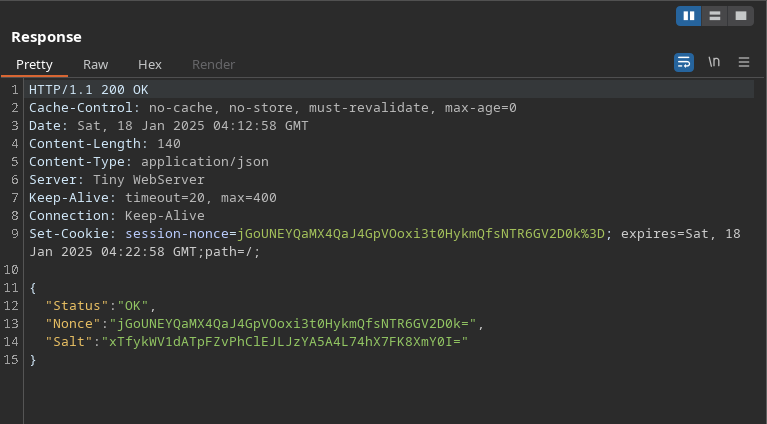Click the Salt value in JSON body
The height and width of the screenshot is (424, 767).
click(x=288, y=342)
